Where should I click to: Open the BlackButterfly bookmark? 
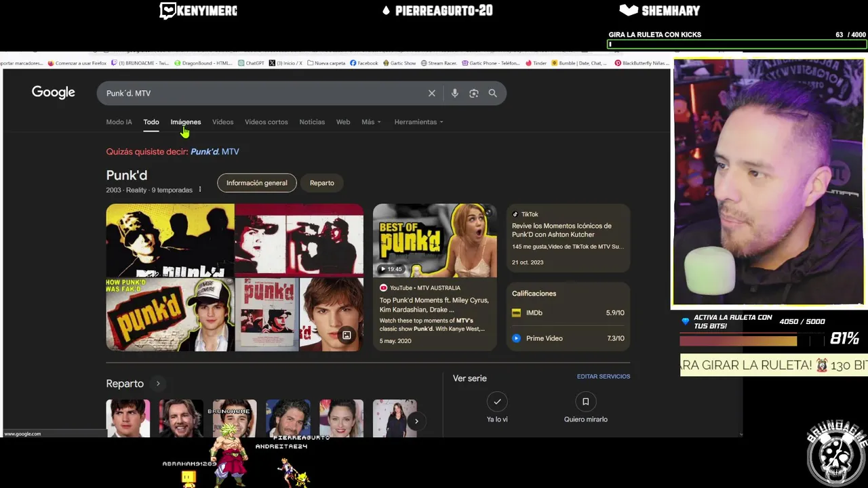coord(642,63)
